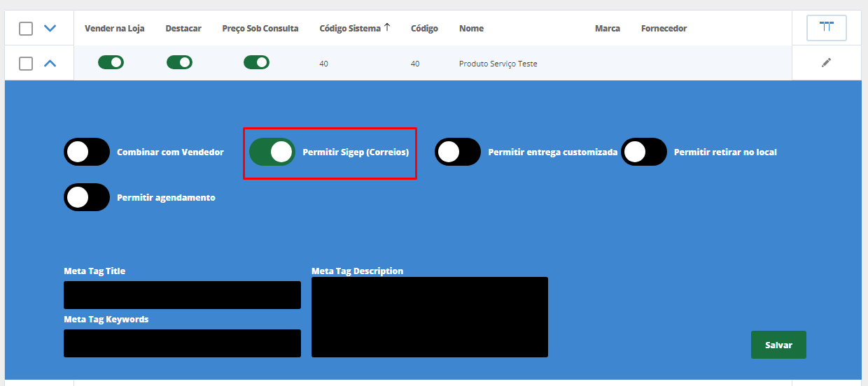The image size is (868, 386).
Task: Enable Permitir retirar no local switch
Action: click(644, 152)
